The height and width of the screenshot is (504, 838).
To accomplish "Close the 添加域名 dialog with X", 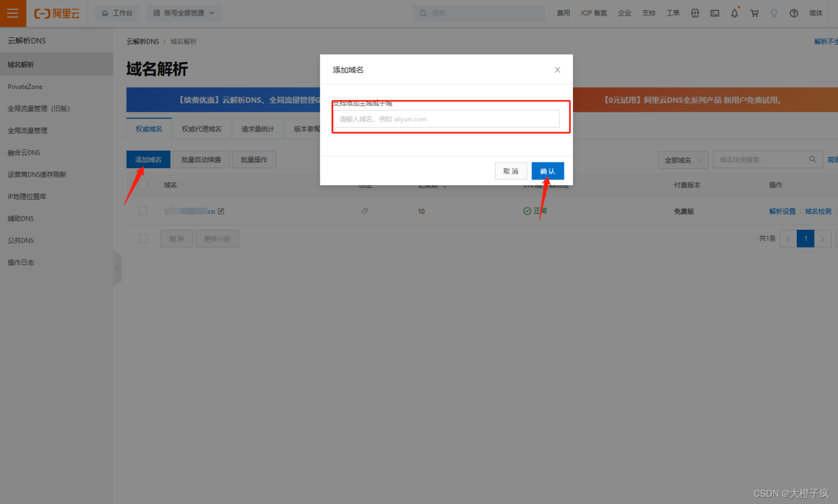I will (557, 70).
